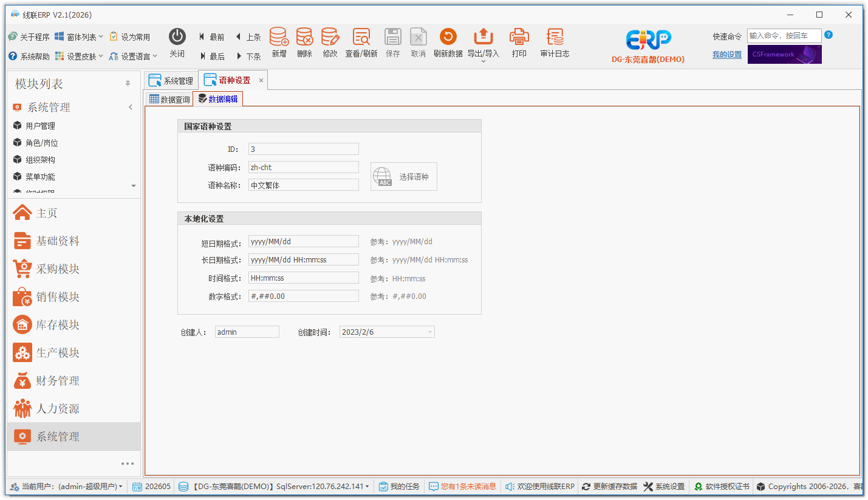Open the 采购模块 purchasing module
868x500 pixels.
(73, 269)
